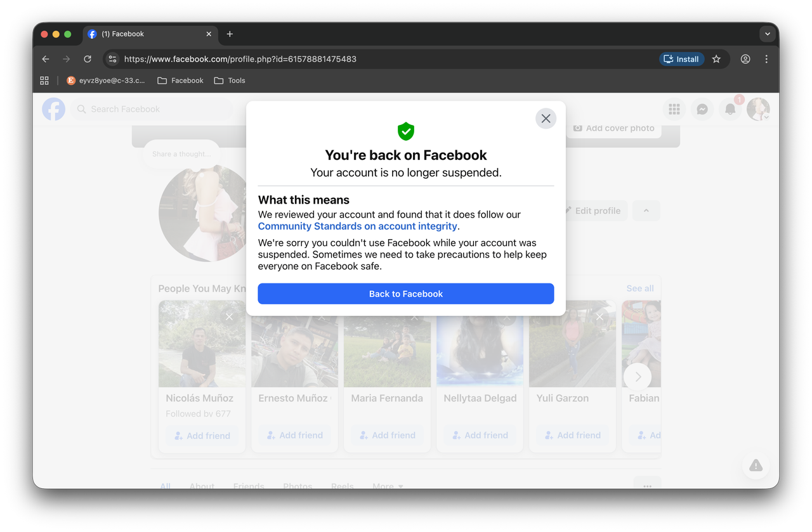Switch to the About profile tab
Image resolution: width=812 pixels, height=532 pixels.
pyautogui.click(x=202, y=486)
